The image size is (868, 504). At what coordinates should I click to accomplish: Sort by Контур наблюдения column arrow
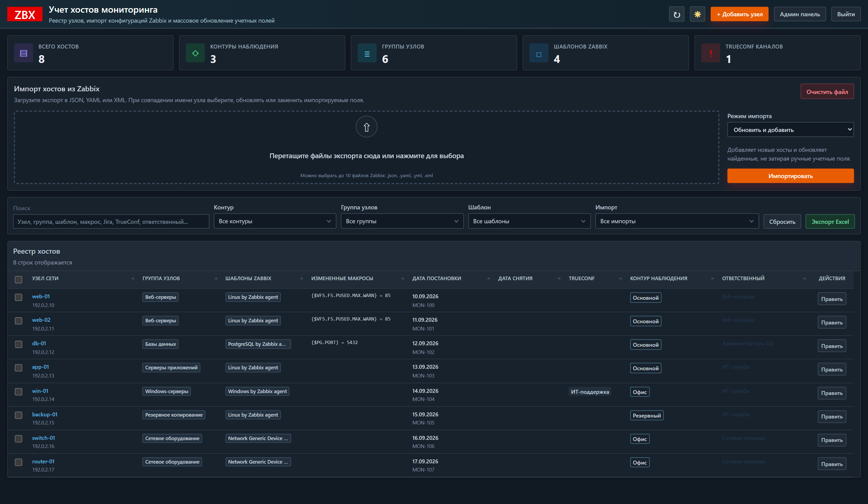pyautogui.click(x=712, y=278)
